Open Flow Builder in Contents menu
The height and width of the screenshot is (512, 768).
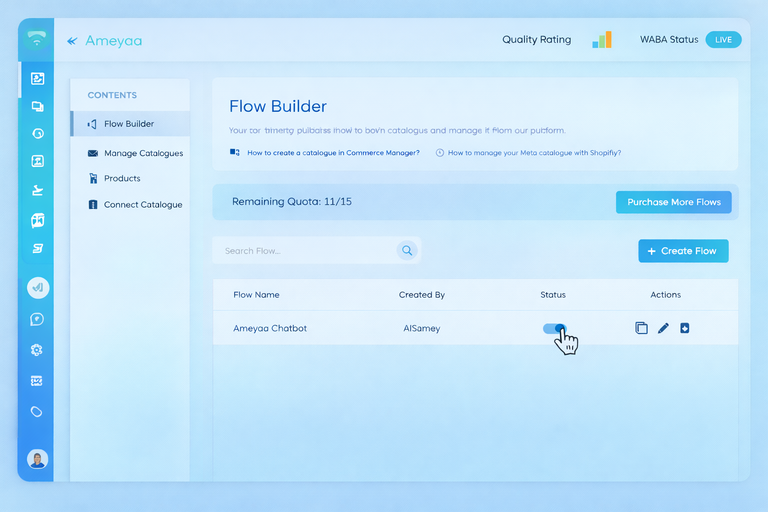pyautogui.click(x=128, y=124)
